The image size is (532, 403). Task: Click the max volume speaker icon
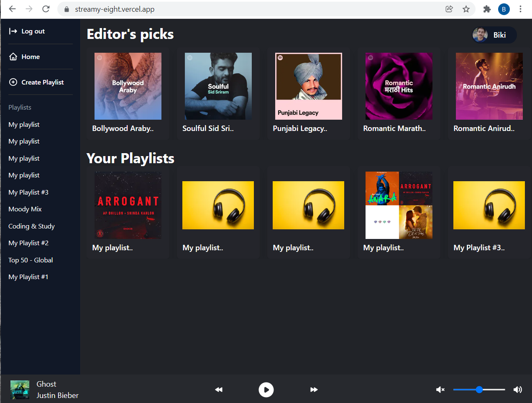click(518, 390)
